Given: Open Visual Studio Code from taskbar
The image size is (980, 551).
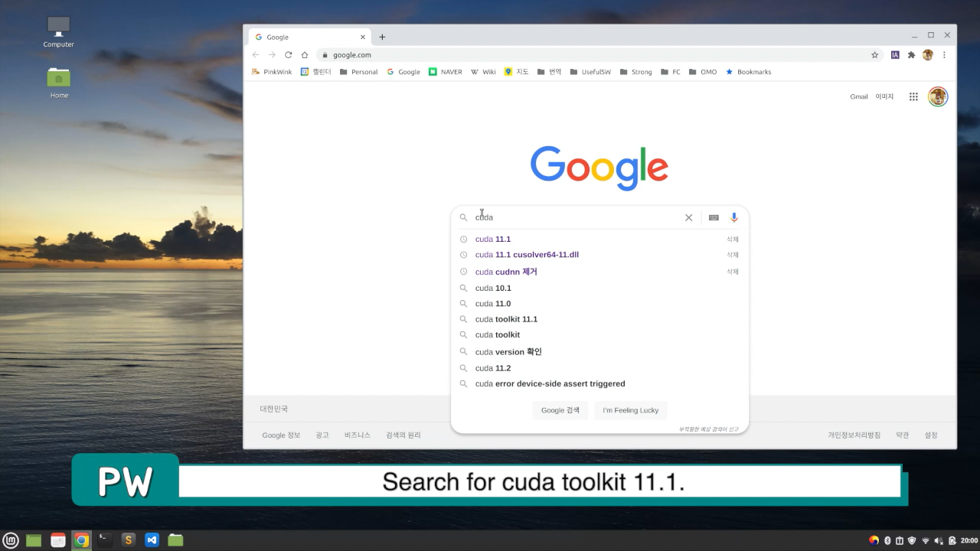Looking at the screenshot, I should [152, 540].
